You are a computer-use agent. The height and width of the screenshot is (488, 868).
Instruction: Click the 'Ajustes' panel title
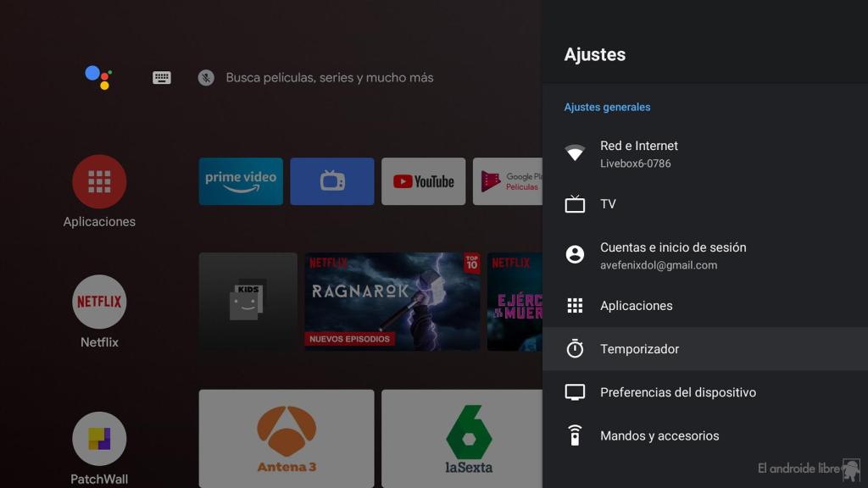point(595,54)
